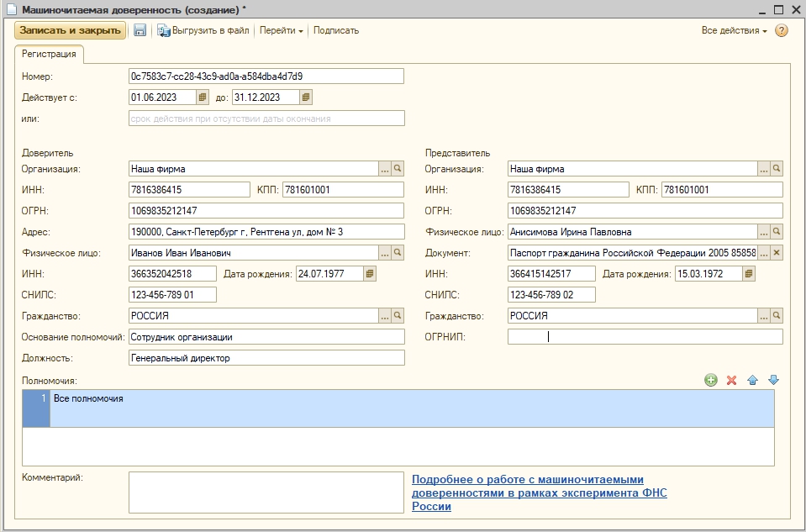
Task: Click the Номер input field
Action: (x=266, y=76)
